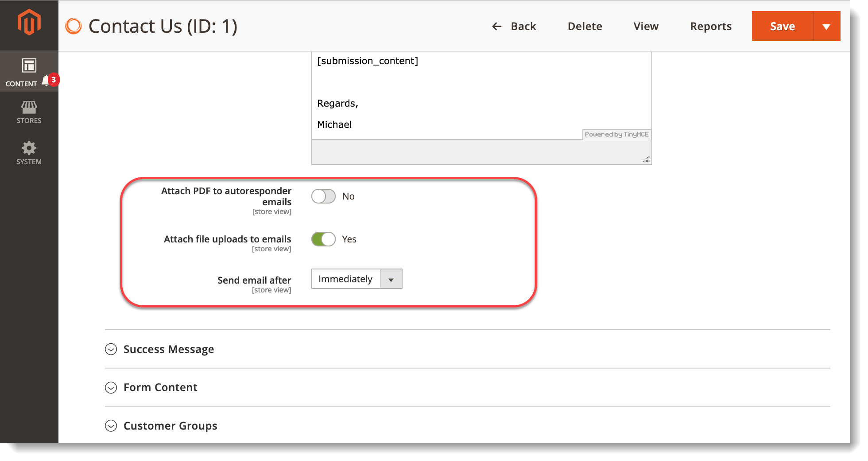
Task: Enable Attach PDF to autoresponder emails
Action: pyautogui.click(x=323, y=196)
